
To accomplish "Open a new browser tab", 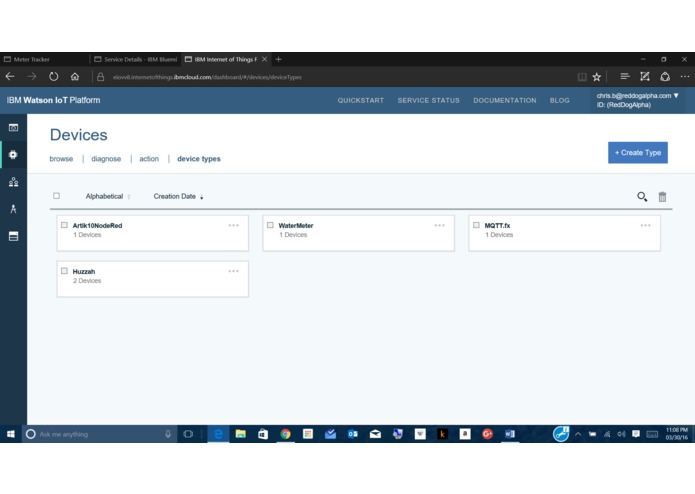I will 278,59.
